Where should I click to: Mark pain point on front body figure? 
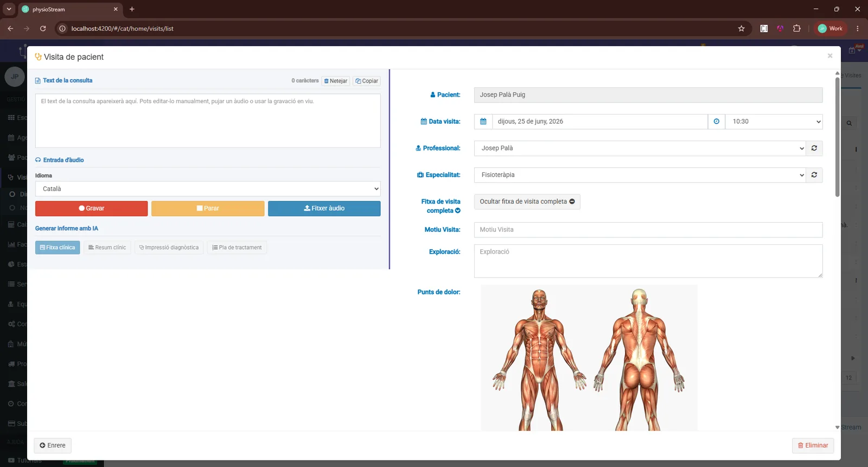539,358
